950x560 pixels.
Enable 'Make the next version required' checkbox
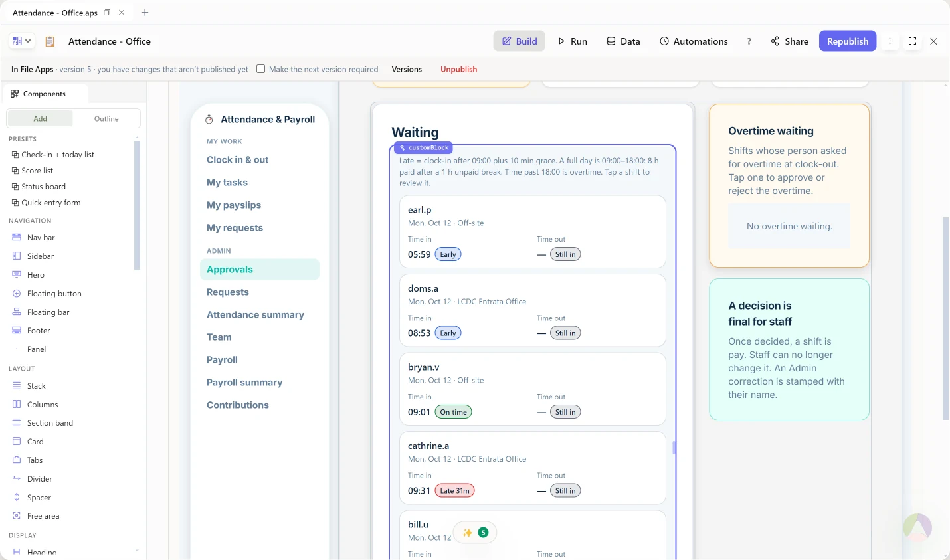(261, 69)
